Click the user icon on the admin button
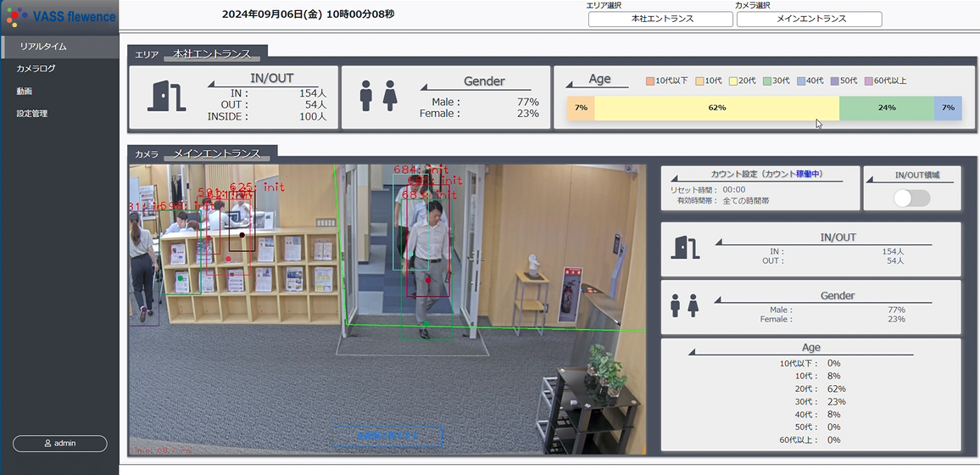980x475 pixels. pos(47,443)
